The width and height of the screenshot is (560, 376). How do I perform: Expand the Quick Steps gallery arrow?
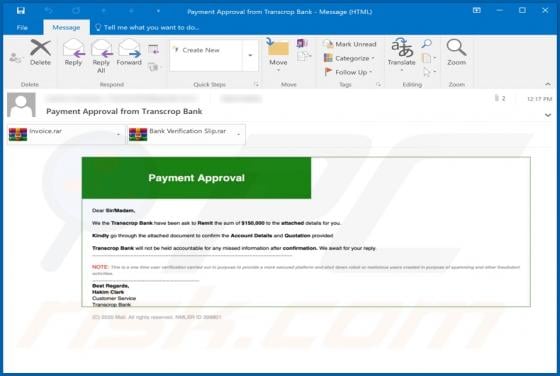pyautogui.click(x=250, y=55)
